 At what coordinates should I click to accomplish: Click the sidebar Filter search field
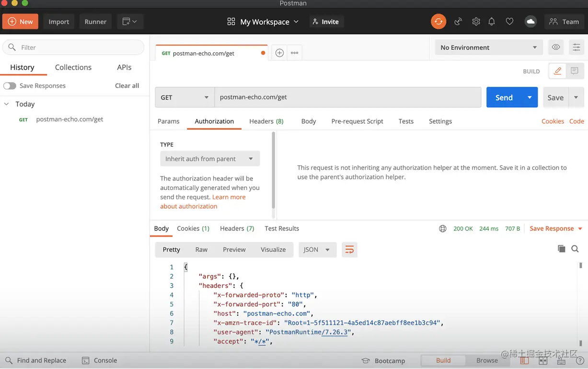pyautogui.click(x=73, y=47)
